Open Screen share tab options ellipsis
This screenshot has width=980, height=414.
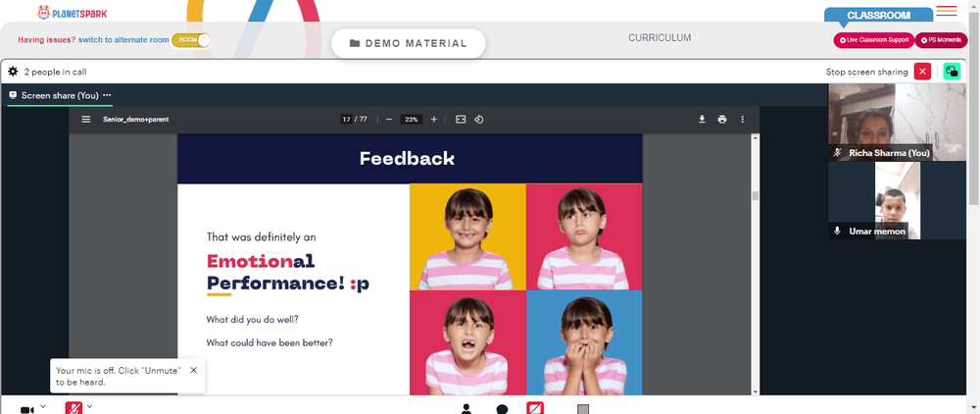coord(107,95)
